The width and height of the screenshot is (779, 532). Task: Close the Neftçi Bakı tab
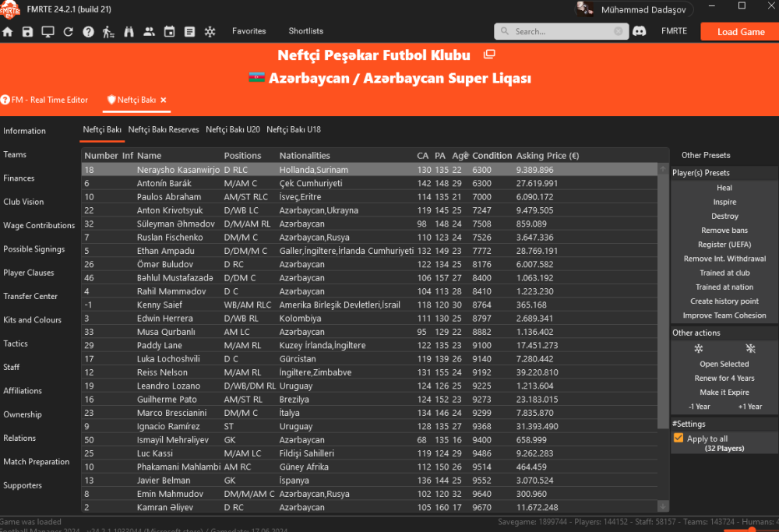[164, 100]
